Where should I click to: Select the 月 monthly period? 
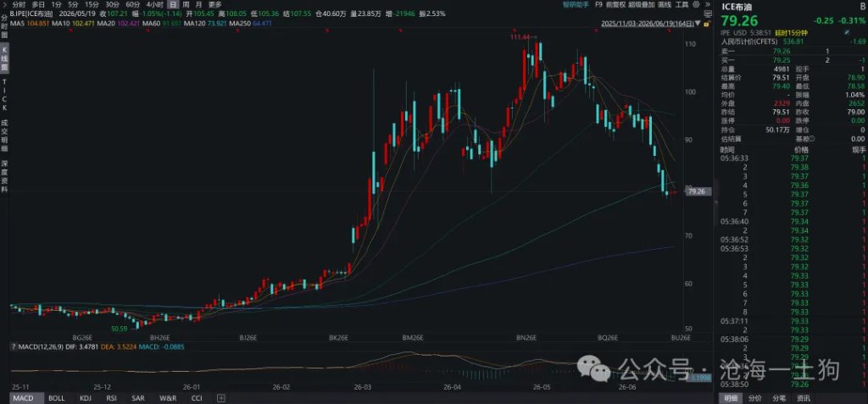click(x=198, y=4)
